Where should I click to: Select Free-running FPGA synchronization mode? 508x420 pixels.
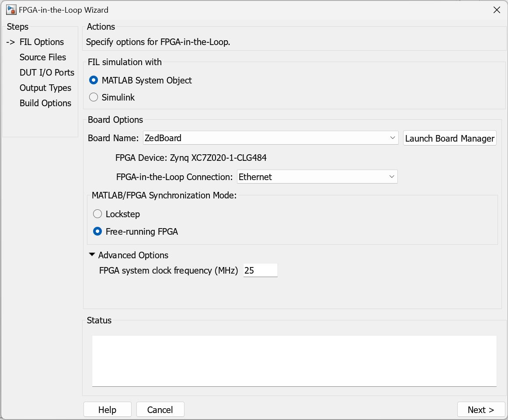(97, 232)
